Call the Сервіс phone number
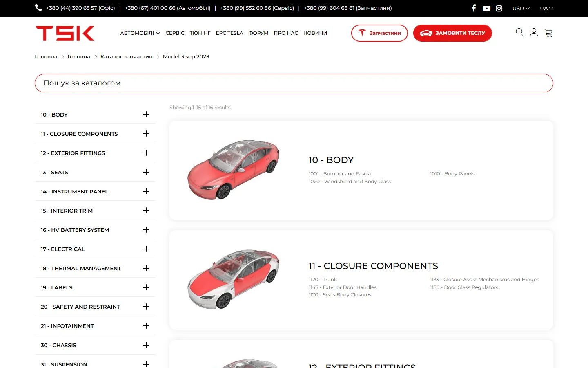Viewport: 588px width, 368px height. (257, 8)
